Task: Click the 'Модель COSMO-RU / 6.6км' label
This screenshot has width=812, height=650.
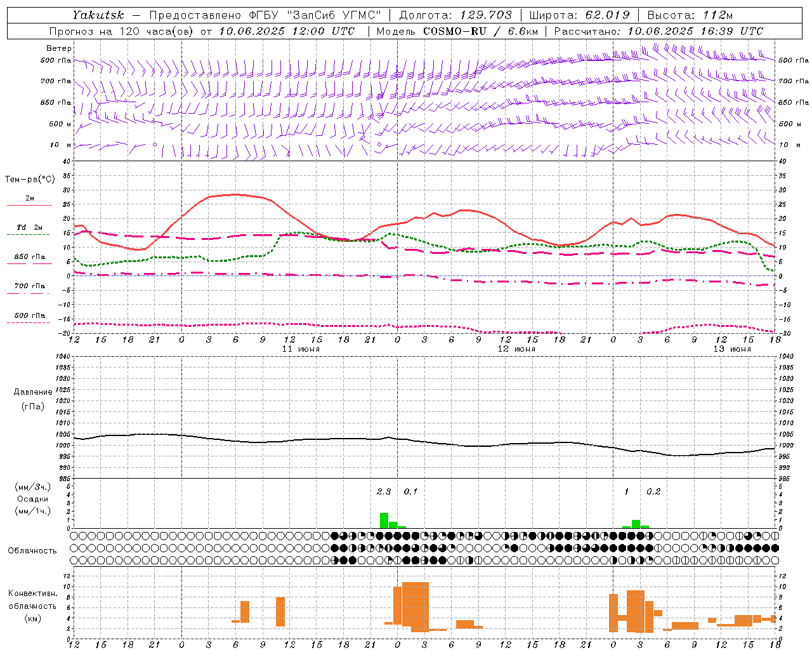Action: pyautogui.click(x=457, y=31)
